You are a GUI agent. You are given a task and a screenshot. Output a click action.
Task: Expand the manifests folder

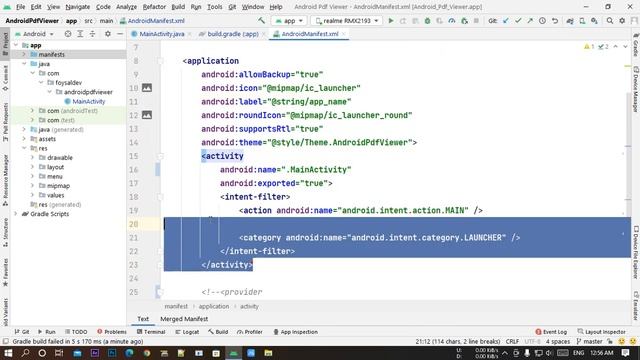24,54
